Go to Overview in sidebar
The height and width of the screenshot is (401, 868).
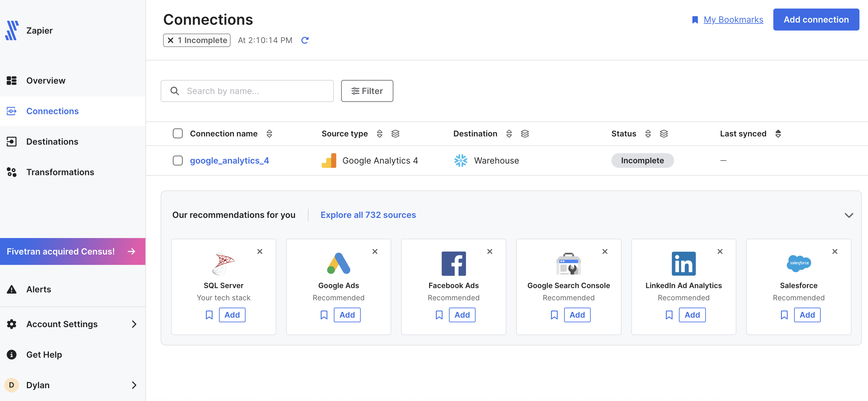[73, 81]
